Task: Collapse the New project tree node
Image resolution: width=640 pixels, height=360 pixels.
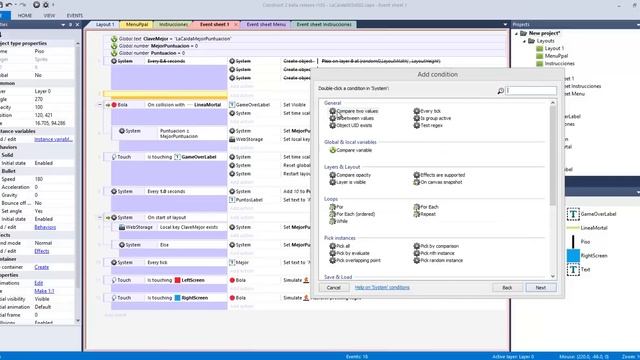Action: [x=517, y=33]
